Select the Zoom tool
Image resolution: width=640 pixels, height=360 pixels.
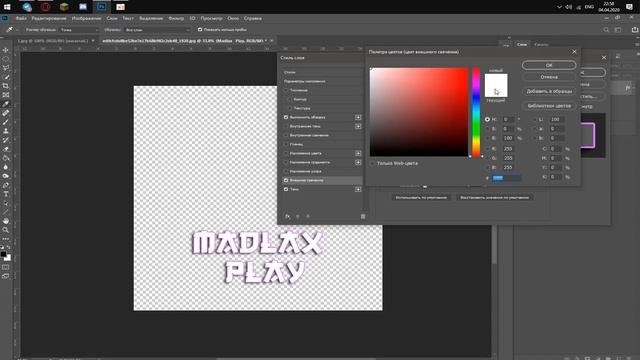click(x=6, y=230)
